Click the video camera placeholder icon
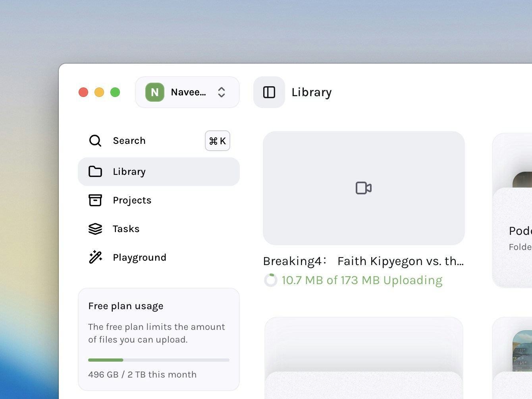 click(363, 188)
